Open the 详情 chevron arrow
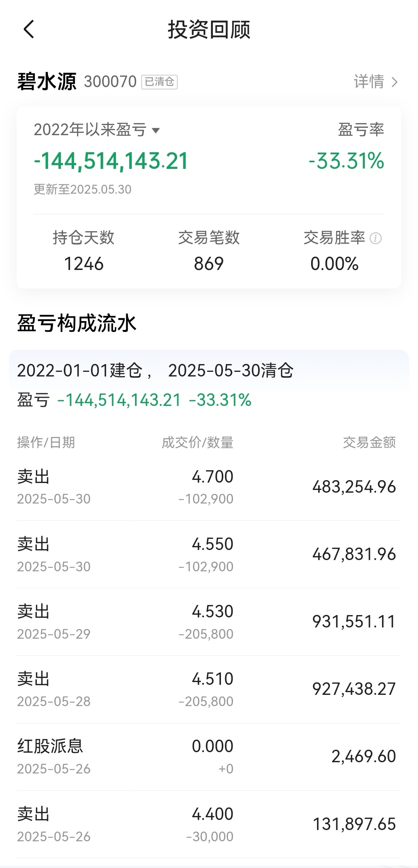Screen dimensions: 418x868 point(394,82)
